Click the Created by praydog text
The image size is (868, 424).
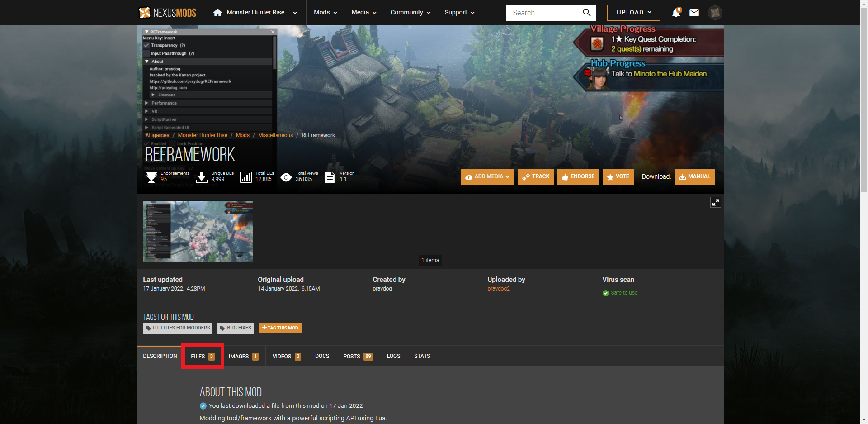coord(382,289)
